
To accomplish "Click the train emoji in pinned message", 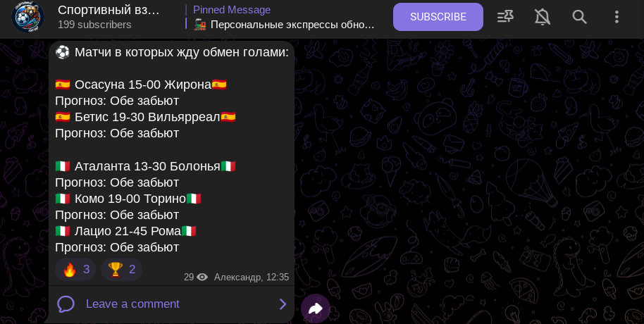I will pyautogui.click(x=200, y=25).
